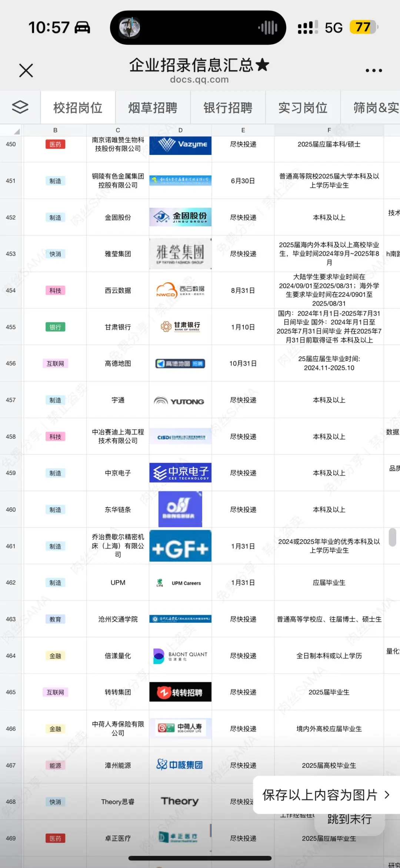Switch to the 校招岗位 tab
Screen dimensions: 400x868
click(x=78, y=108)
